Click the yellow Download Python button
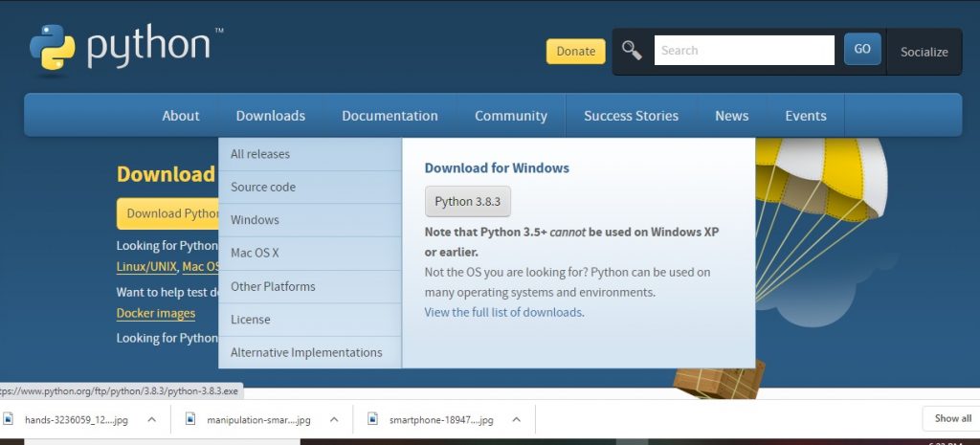980x445 pixels. click(168, 213)
